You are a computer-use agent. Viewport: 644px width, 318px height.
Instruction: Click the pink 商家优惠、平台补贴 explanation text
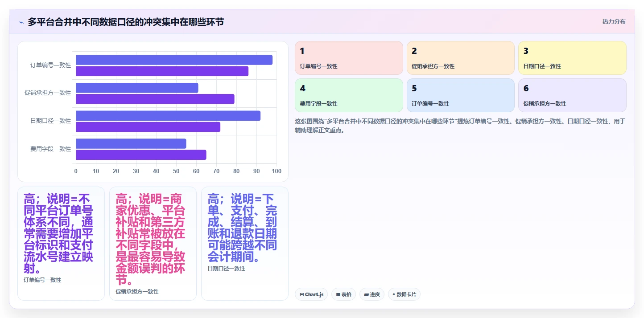pyautogui.click(x=150, y=240)
